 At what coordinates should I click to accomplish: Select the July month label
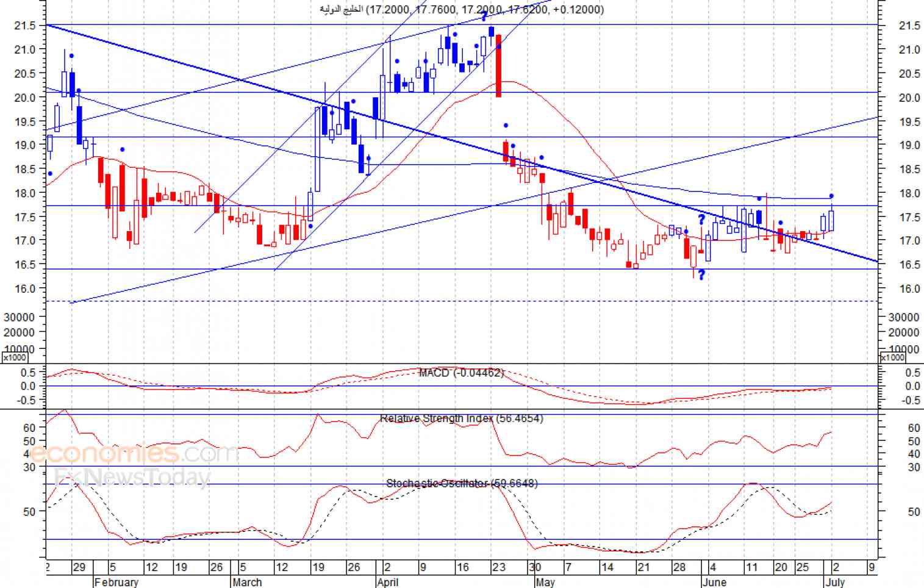pos(836,582)
